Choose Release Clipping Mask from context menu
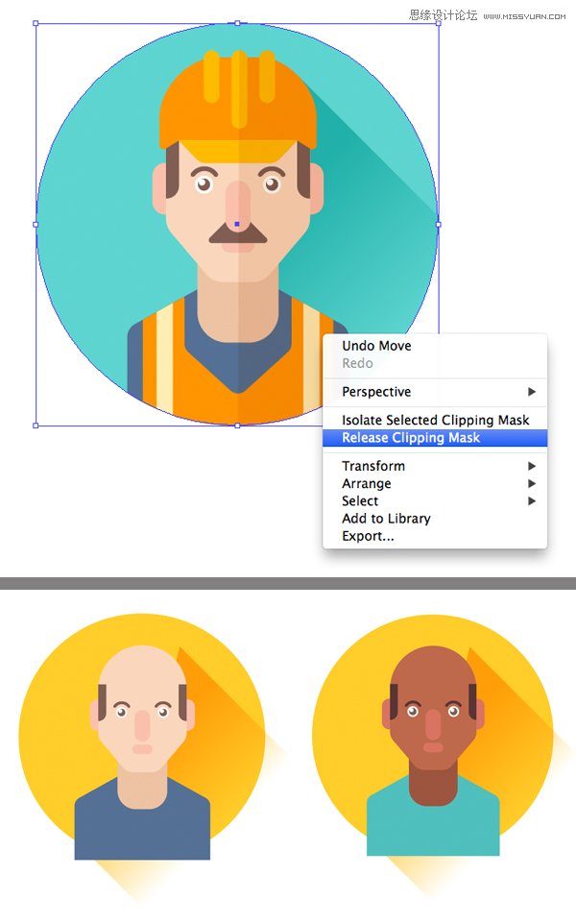This screenshot has width=576, height=924. tap(411, 438)
